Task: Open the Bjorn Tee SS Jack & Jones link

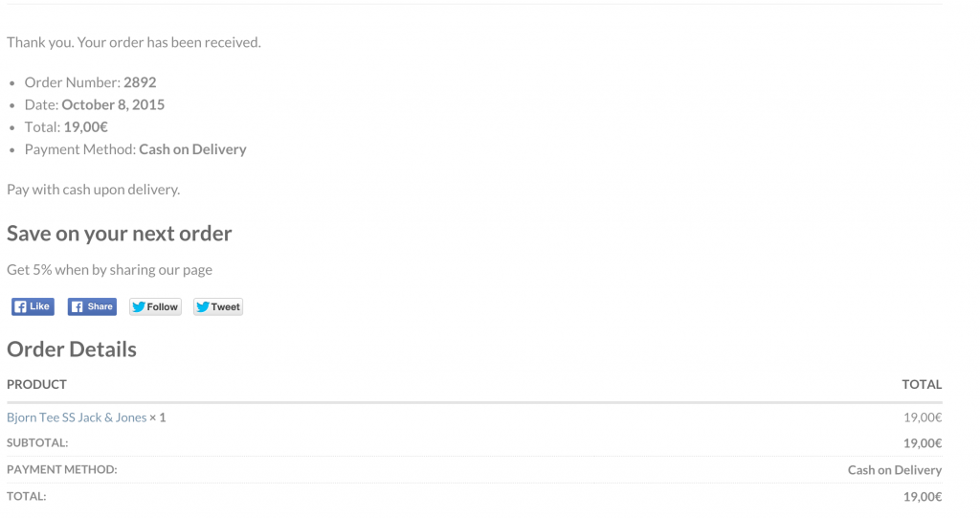Action: (77, 417)
